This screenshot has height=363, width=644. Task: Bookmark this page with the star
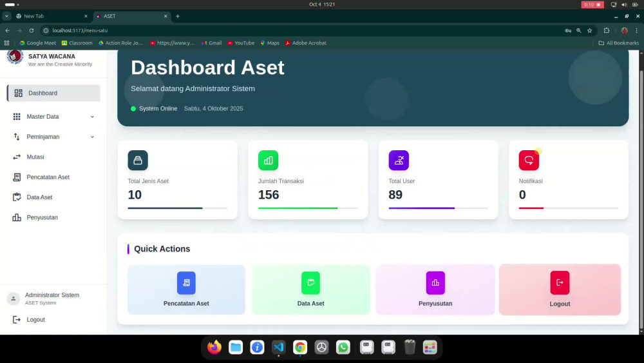(x=590, y=30)
